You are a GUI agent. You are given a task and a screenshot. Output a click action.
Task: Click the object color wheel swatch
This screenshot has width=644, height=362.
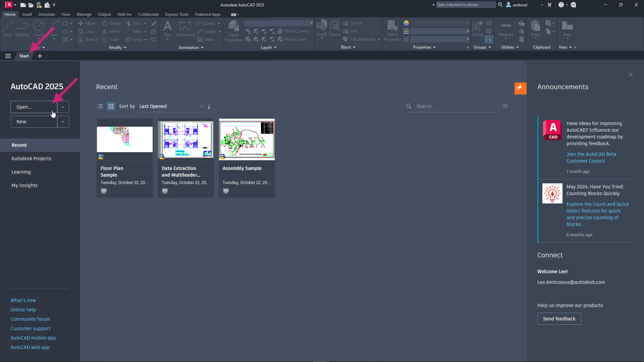[x=406, y=23]
